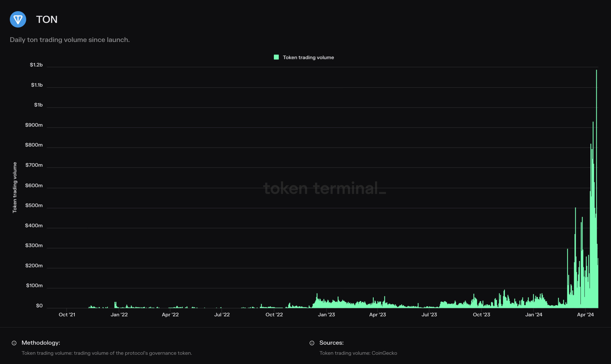
Task: Click the Jan '24 axis label
Action: pyautogui.click(x=534, y=314)
